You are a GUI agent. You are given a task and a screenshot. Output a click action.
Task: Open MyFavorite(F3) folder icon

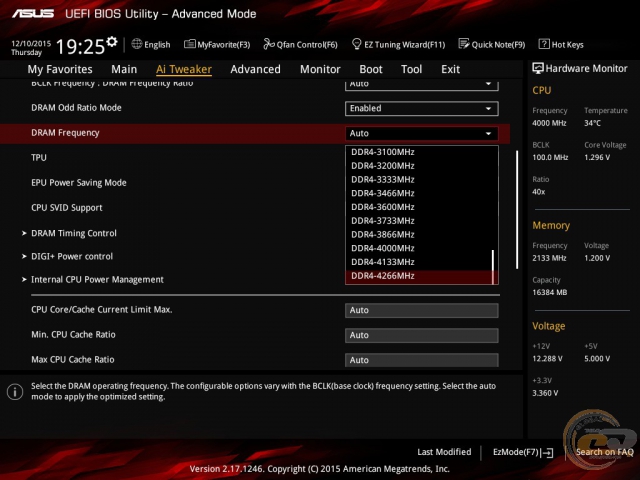[189, 44]
